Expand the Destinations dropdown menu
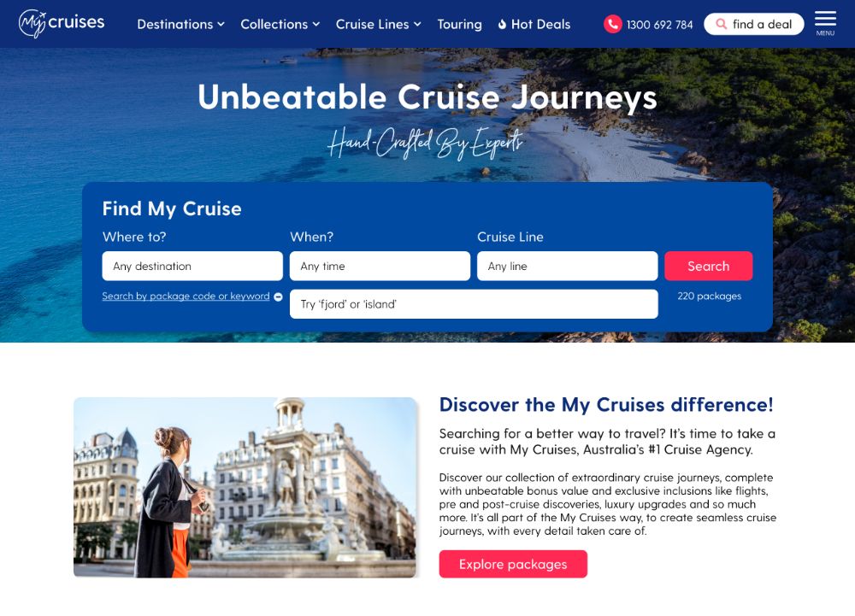This screenshot has width=855, height=616. point(180,25)
